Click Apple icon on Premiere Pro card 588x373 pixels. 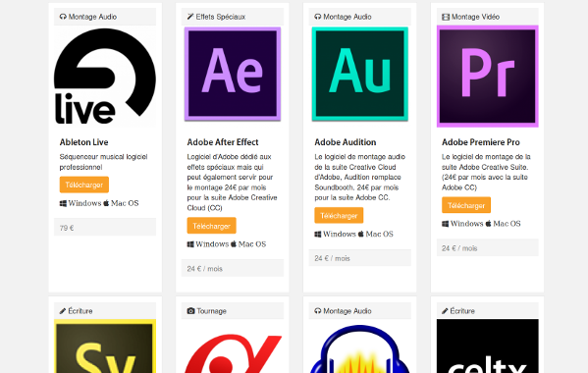(x=488, y=224)
